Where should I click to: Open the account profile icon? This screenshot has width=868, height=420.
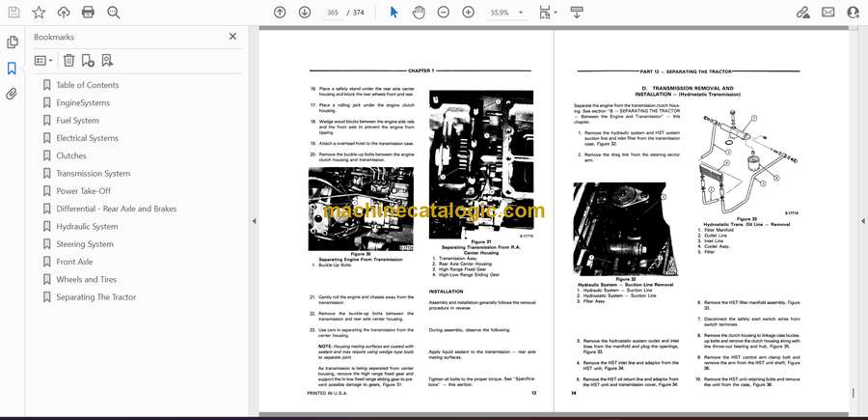coord(854,13)
